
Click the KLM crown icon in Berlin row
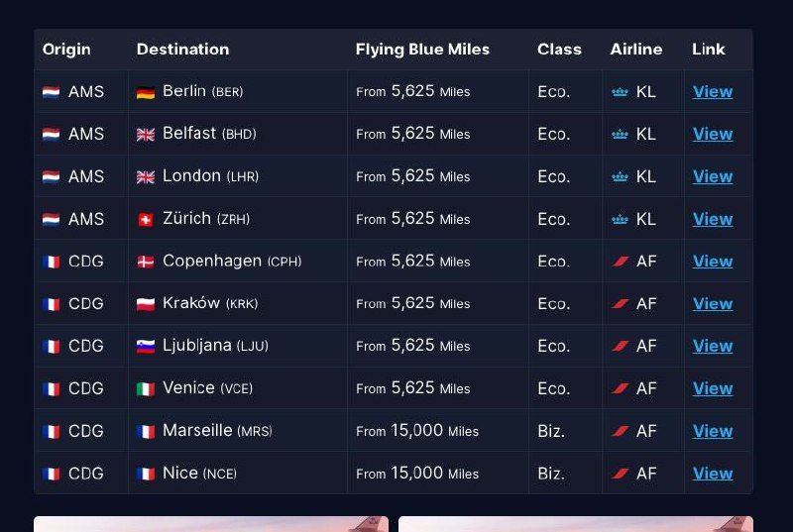coord(621,92)
